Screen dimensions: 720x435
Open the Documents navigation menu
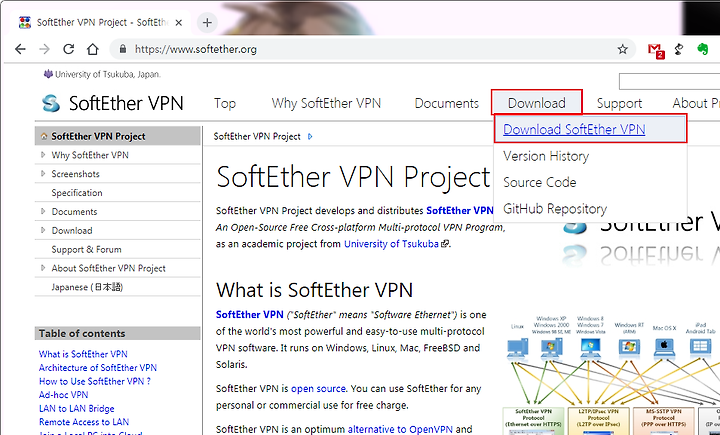(446, 103)
